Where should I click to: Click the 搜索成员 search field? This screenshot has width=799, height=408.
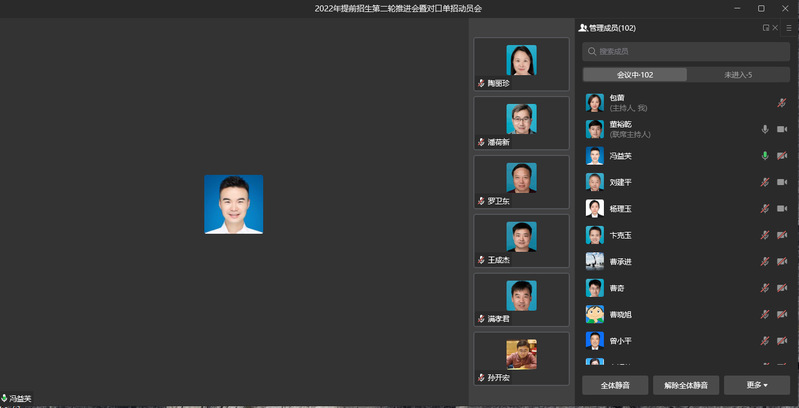686,51
